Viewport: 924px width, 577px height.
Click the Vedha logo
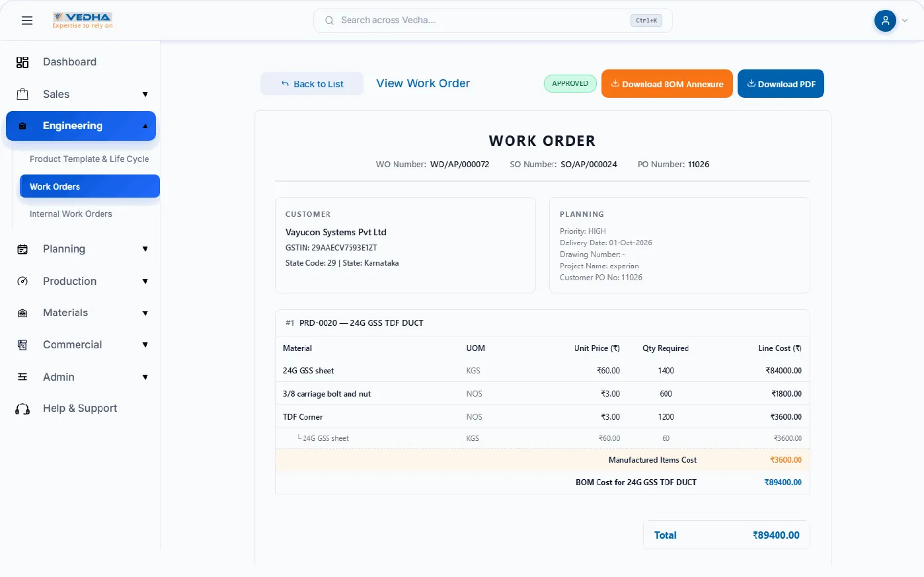(x=83, y=20)
